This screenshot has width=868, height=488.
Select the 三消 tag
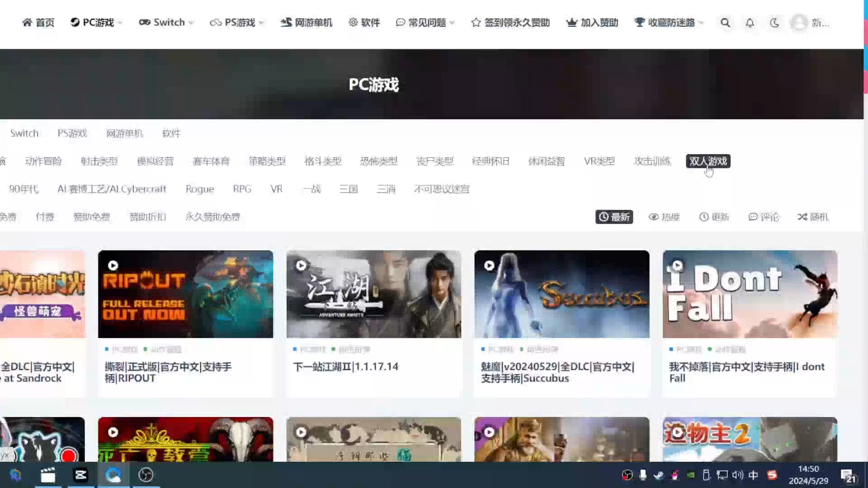pos(386,189)
